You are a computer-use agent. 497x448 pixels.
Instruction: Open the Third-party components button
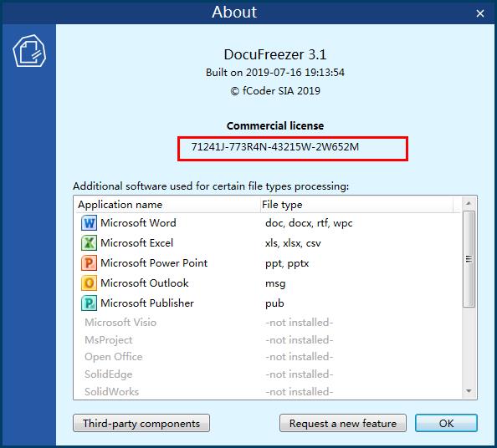(141, 423)
